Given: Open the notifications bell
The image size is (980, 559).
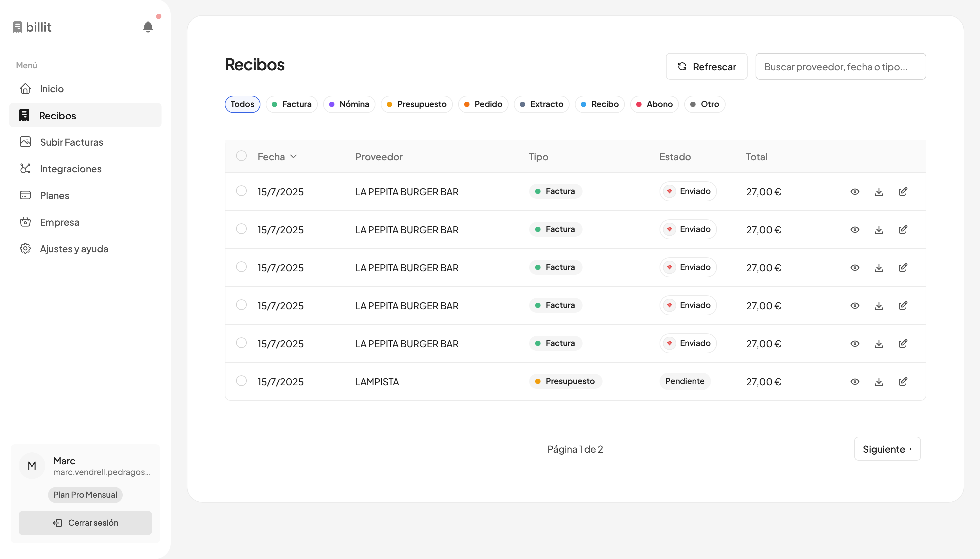Looking at the screenshot, I should tap(148, 27).
